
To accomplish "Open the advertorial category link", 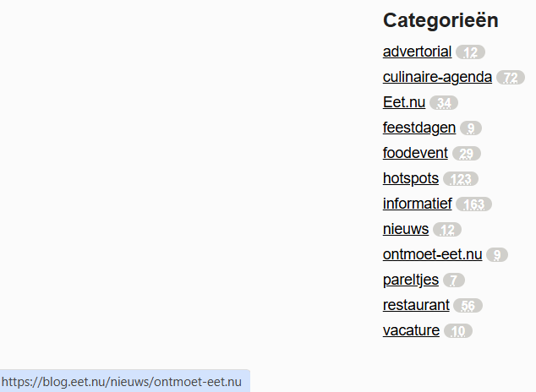I will point(417,52).
